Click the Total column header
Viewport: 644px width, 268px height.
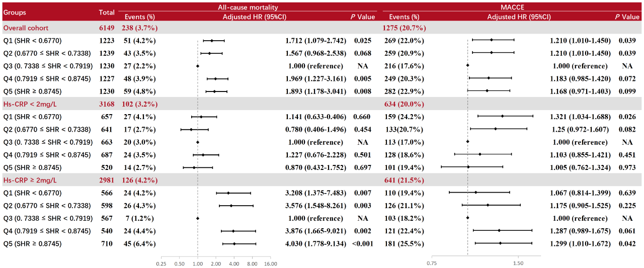click(106, 12)
